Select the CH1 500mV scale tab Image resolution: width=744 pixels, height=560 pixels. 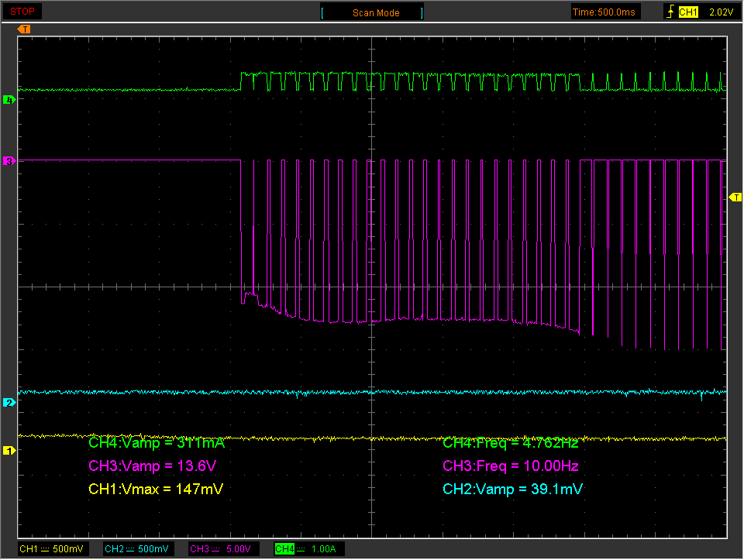click(x=51, y=549)
